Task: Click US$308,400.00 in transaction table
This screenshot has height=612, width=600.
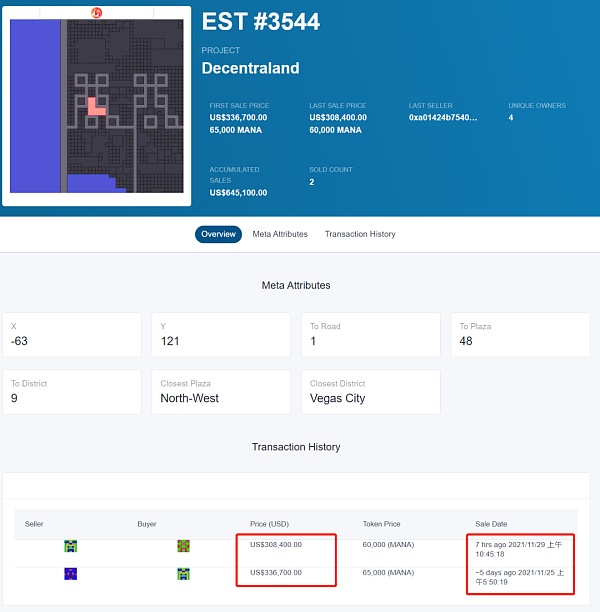Action: [x=276, y=544]
